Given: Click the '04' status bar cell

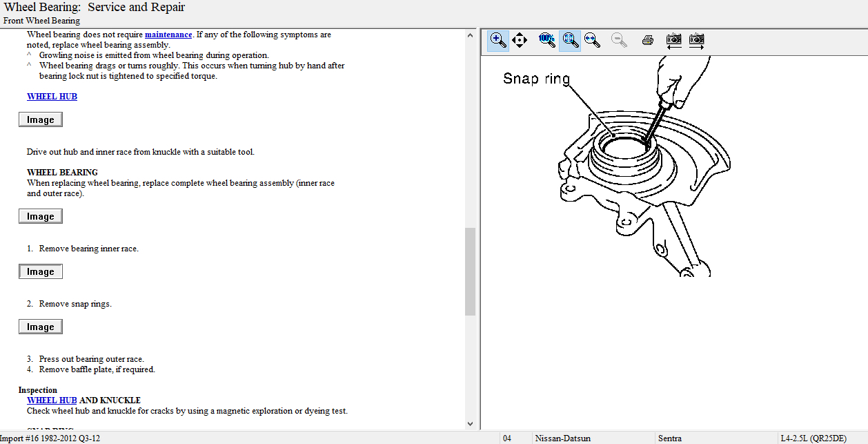Looking at the screenshot, I should (x=507, y=438).
